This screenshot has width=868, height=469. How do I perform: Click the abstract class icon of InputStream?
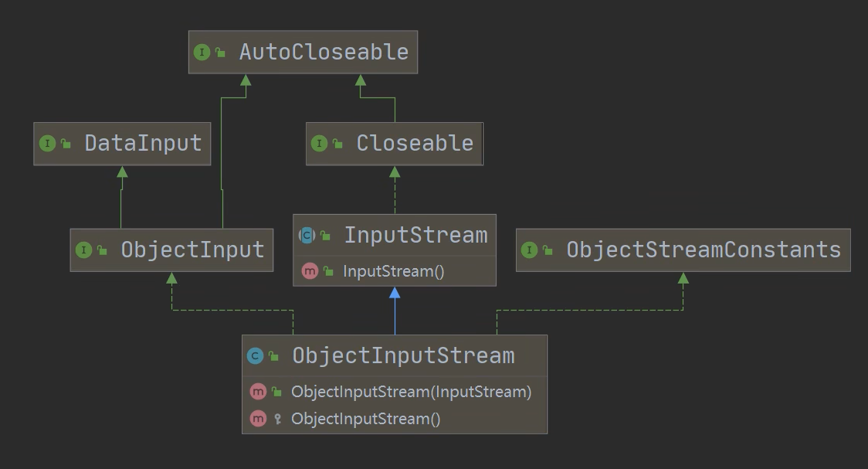(307, 236)
